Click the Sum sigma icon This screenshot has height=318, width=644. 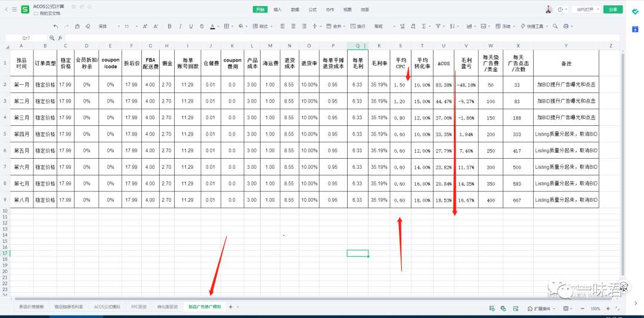(x=424, y=26)
